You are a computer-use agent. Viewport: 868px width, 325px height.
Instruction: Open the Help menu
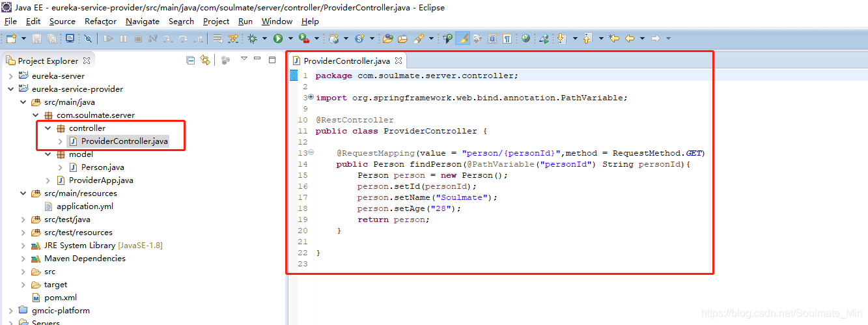pos(310,21)
